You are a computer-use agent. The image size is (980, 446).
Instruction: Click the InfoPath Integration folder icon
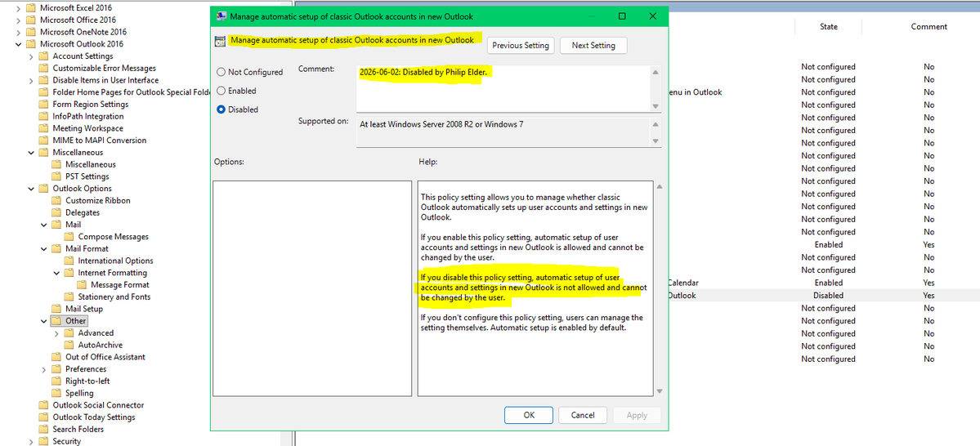[43, 116]
